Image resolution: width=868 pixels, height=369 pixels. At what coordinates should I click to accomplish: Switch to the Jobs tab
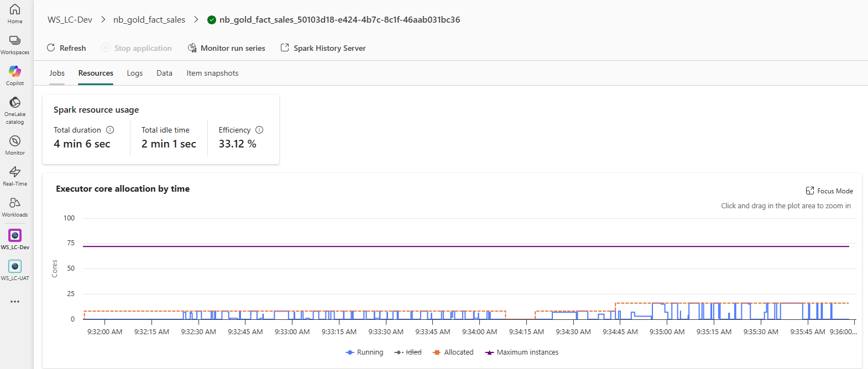(x=57, y=73)
